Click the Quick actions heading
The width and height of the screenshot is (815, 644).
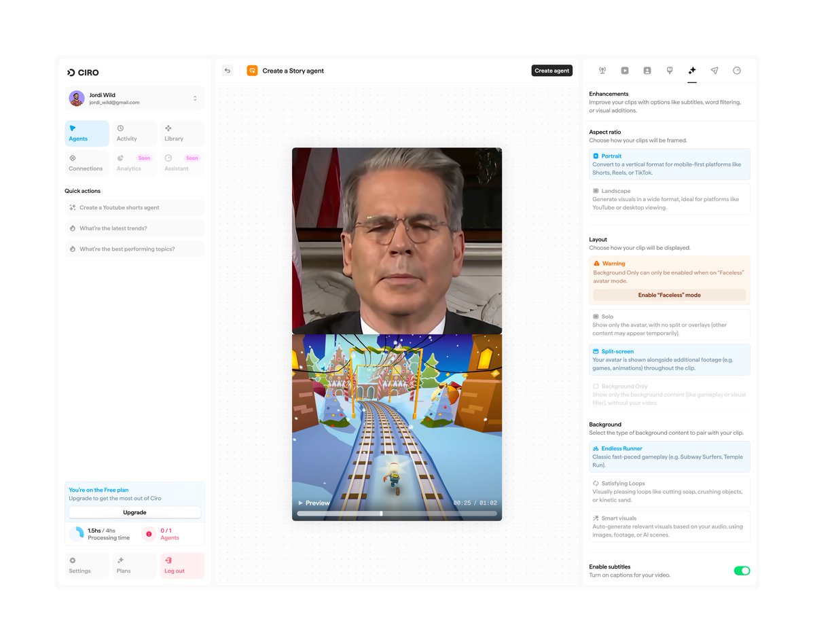pos(83,191)
